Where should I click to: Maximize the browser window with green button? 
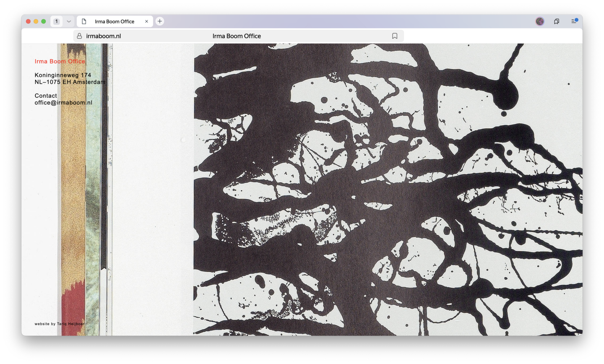tap(44, 21)
